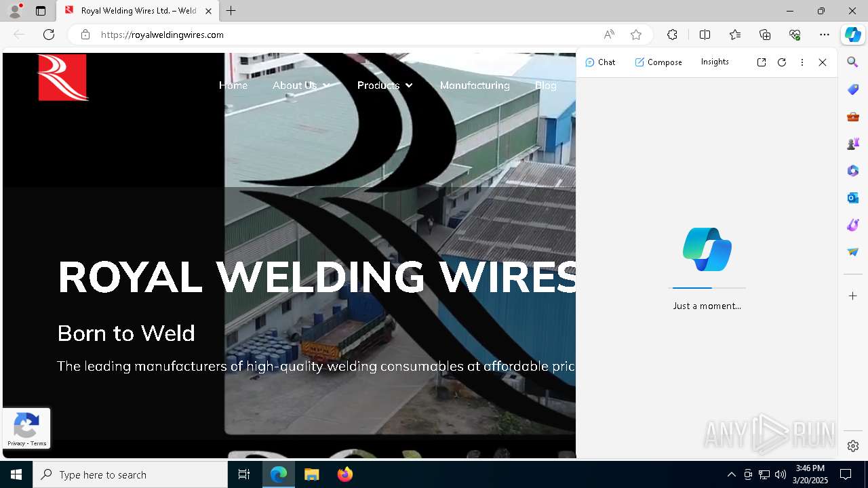Add page to favorites star icon

636,35
